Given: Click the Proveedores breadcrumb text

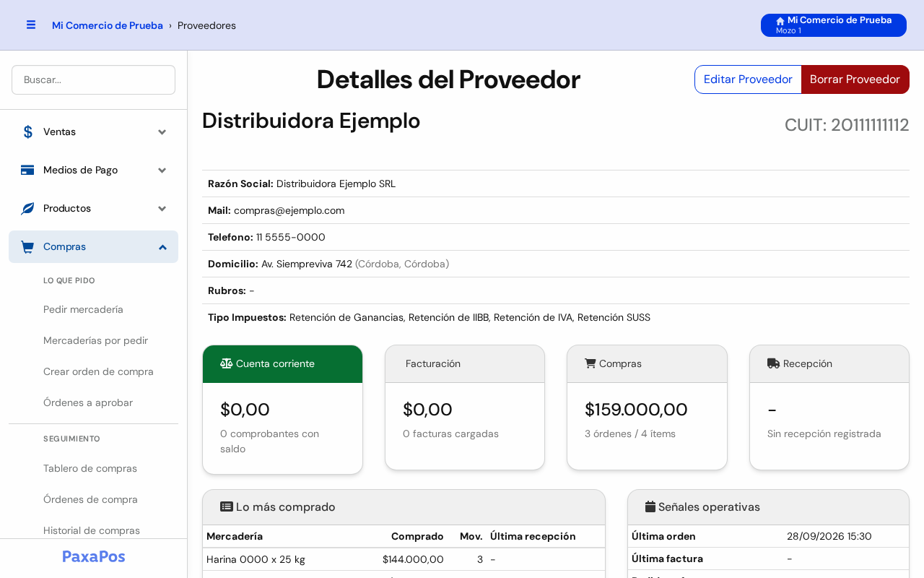Looking at the screenshot, I should tap(206, 25).
